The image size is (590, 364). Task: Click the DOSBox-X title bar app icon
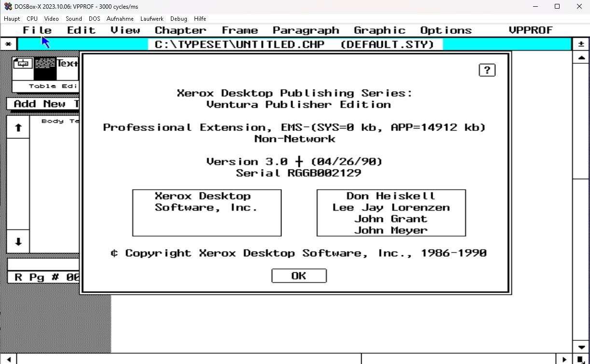coord(7,6)
